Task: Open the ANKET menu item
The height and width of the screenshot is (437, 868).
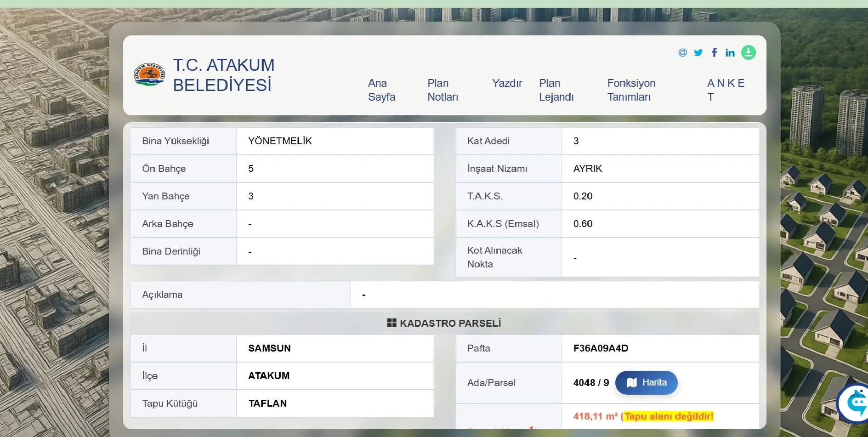Action: click(726, 90)
